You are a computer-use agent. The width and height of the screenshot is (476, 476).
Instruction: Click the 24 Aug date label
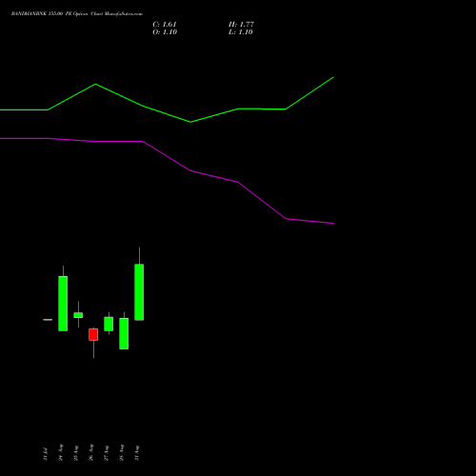click(x=60, y=452)
